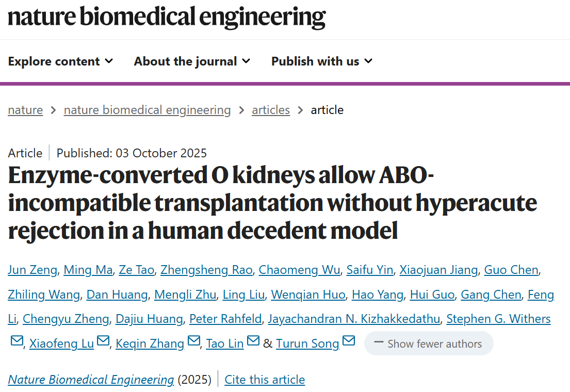Expand the Explore content menu
Screen dimensions: 570x392
click(60, 61)
